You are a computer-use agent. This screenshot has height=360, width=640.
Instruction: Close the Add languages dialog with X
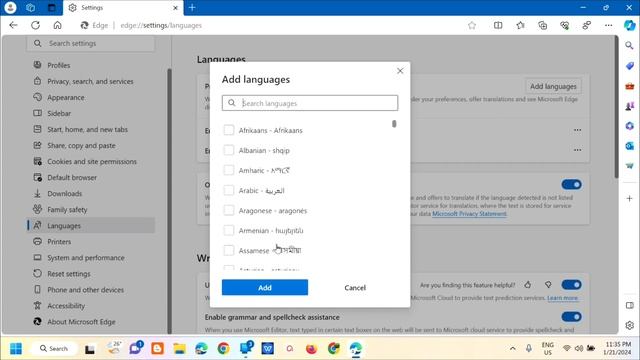tap(400, 71)
